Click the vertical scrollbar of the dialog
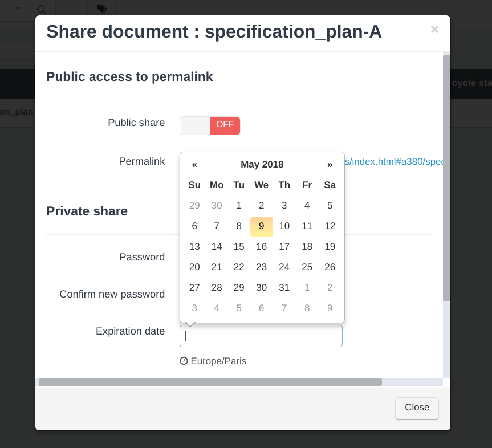The width and height of the screenshot is (492, 448). (446, 178)
